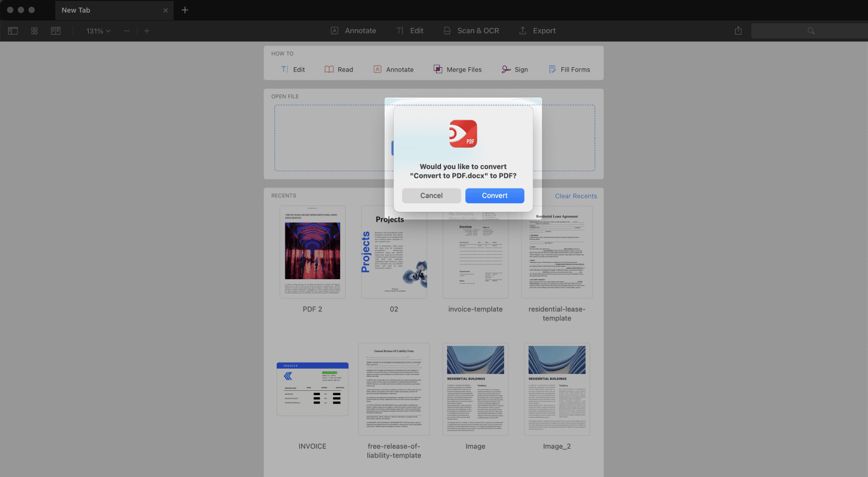
Task: Open the INVOICE recent thumbnail
Action: pos(312,389)
